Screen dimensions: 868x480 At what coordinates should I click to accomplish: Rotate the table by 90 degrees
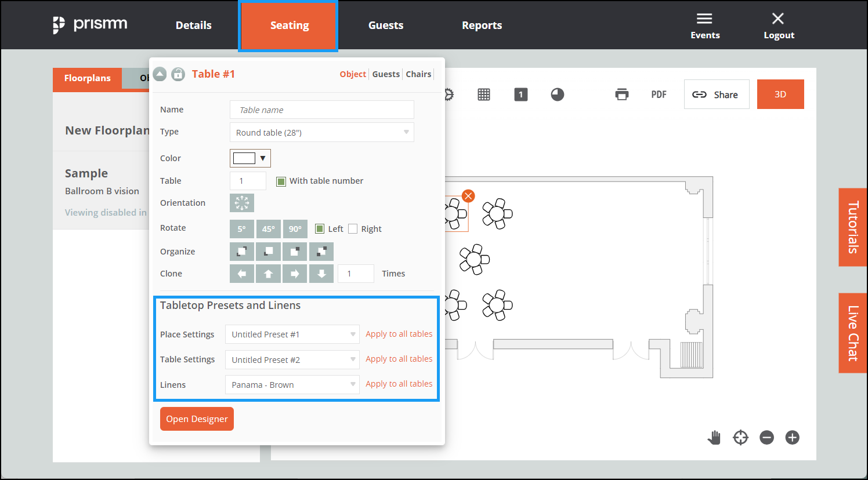click(295, 229)
